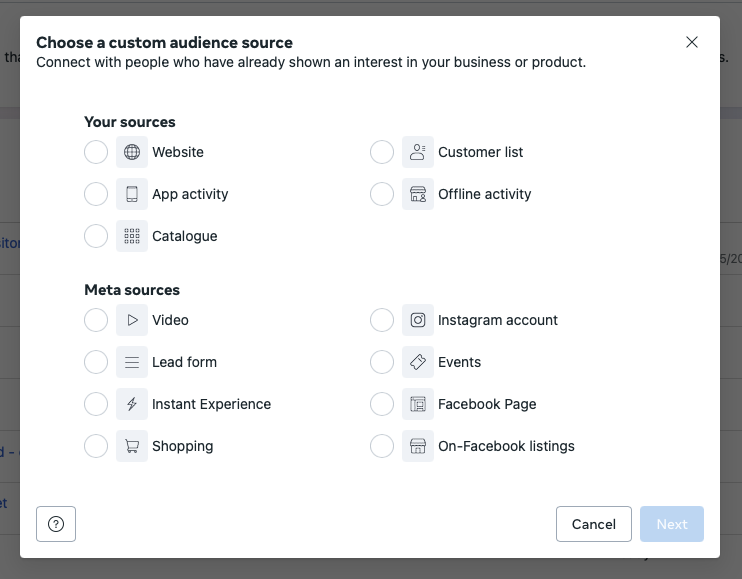Click the 'Facebook Page' label text
The height and width of the screenshot is (579, 742).
(487, 404)
